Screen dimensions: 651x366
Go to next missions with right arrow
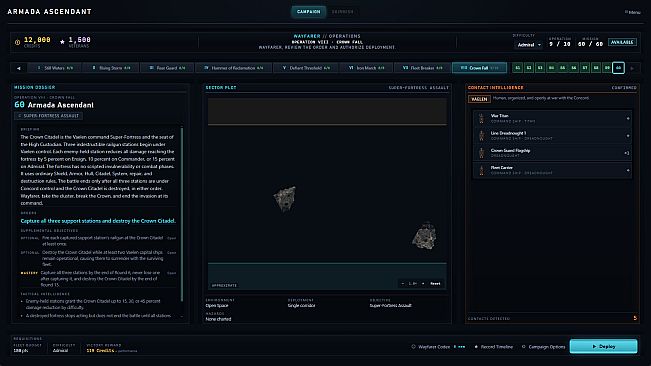(x=632, y=68)
